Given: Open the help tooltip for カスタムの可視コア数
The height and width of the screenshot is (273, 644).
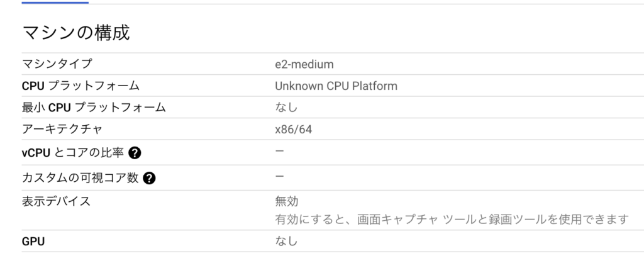Looking at the screenshot, I should 150,178.
